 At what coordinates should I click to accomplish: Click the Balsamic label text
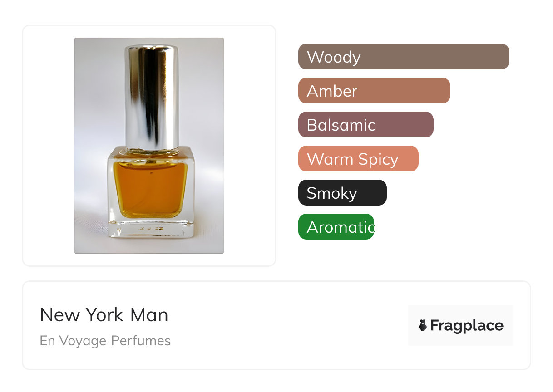[341, 125]
